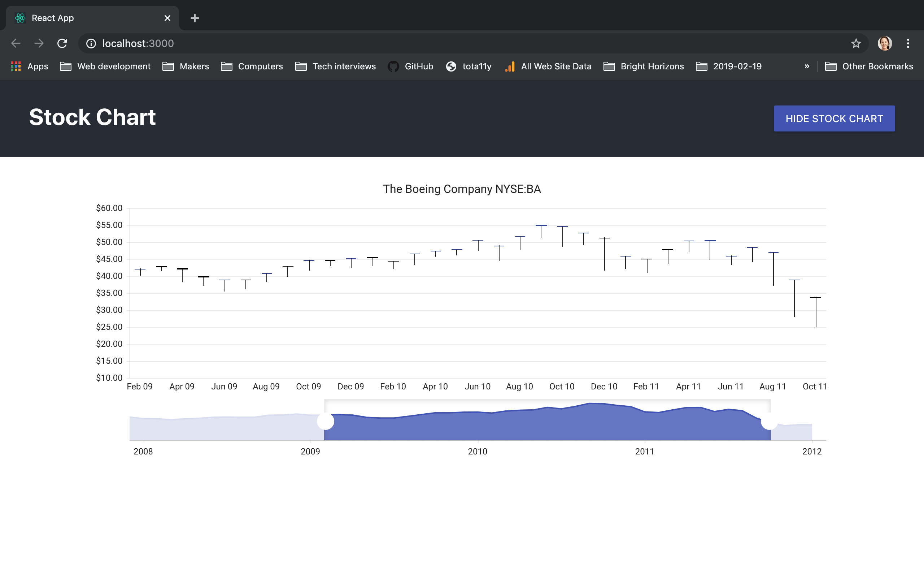Reload the page with refresh icon
The width and height of the screenshot is (924, 578).
click(x=62, y=44)
